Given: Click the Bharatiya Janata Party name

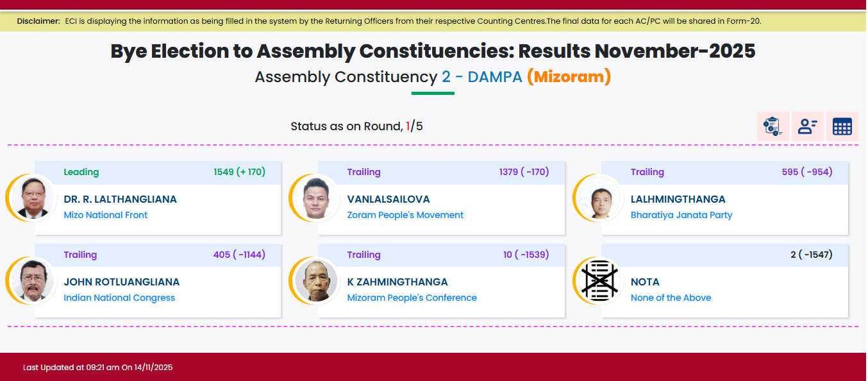Looking at the screenshot, I should point(681,216).
